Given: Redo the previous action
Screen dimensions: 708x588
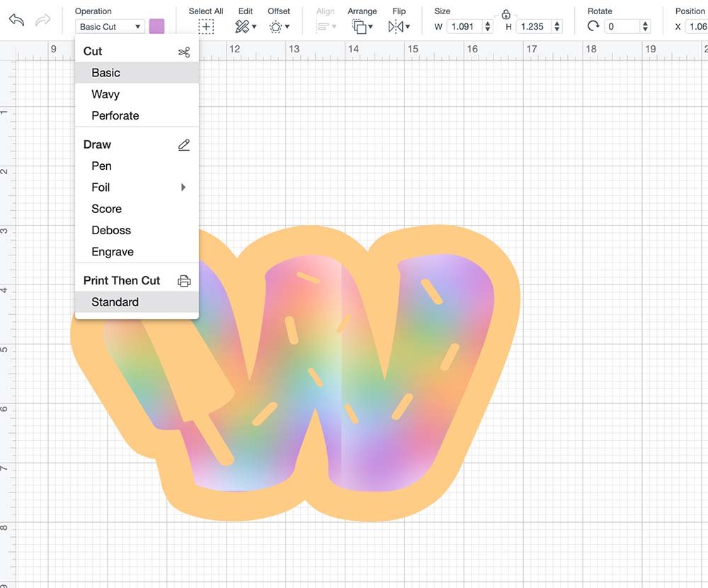Looking at the screenshot, I should pos(43,20).
